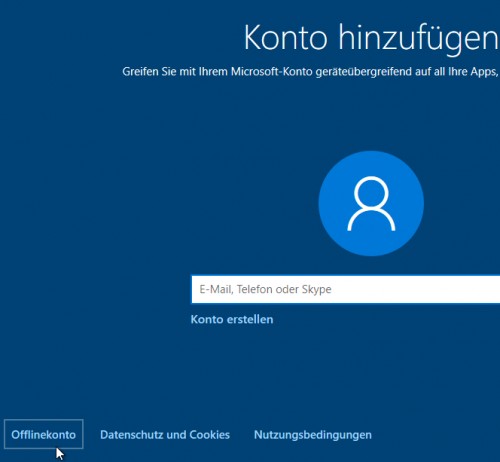Click the Offlinekonto button
The width and height of the screenshot is (500, 462).
click(44, 434)
